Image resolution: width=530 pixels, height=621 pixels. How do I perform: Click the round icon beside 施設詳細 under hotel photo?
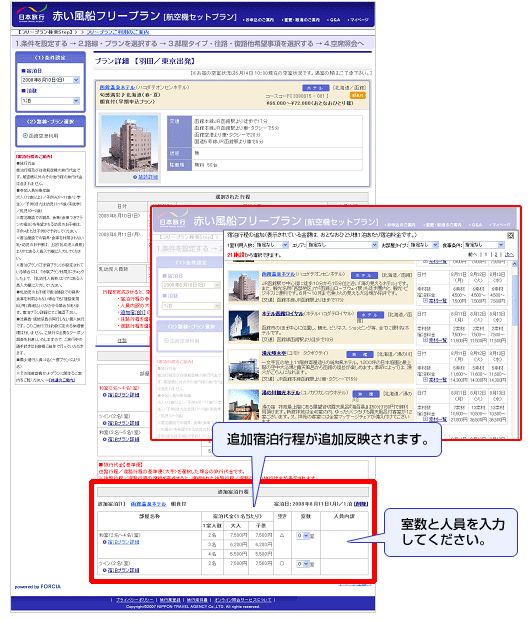coord(135,177)
